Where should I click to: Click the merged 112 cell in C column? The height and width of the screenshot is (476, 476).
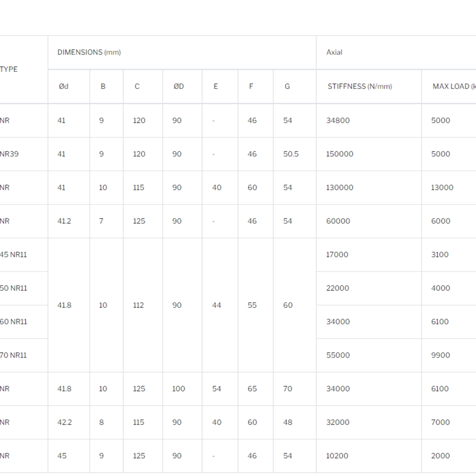[x=138, y=305]
